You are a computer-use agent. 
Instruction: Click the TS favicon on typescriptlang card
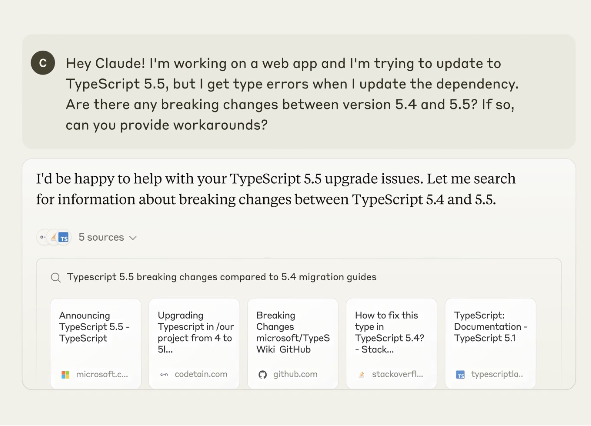click(460, 375)
